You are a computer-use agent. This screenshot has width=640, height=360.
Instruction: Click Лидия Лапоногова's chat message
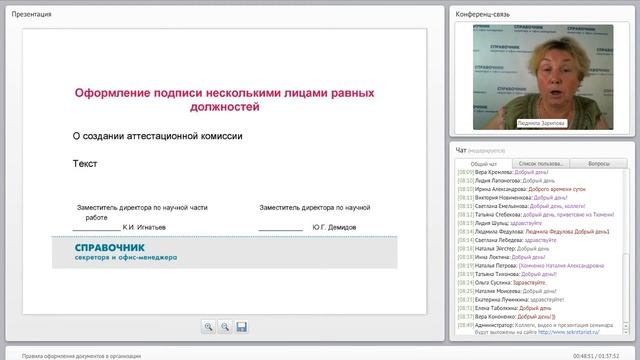click(506, 180)
